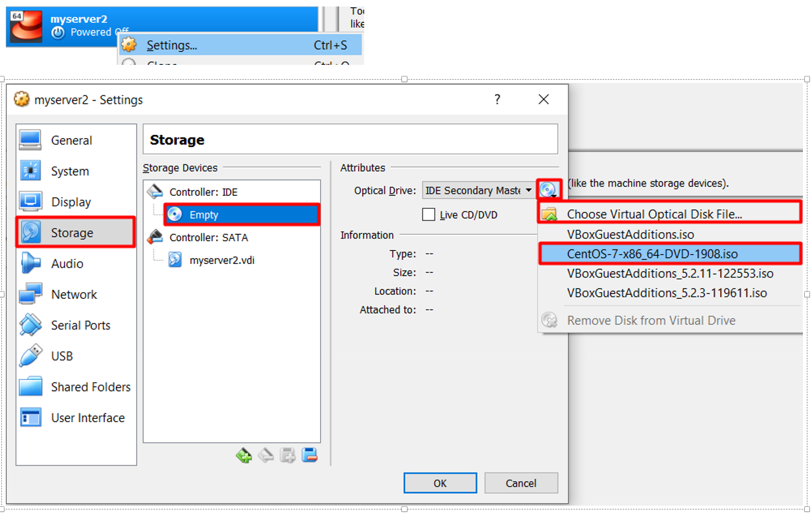Open User Interface settings

point(76,417)
